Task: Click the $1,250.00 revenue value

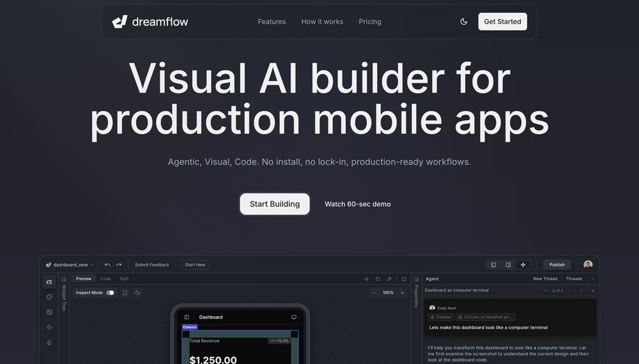Action: click(213, 360)
